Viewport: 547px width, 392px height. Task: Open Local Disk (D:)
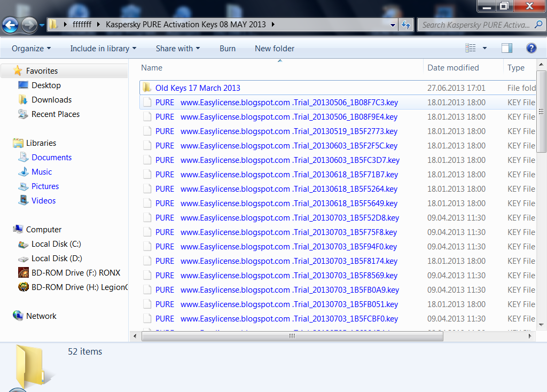[57, 258]
